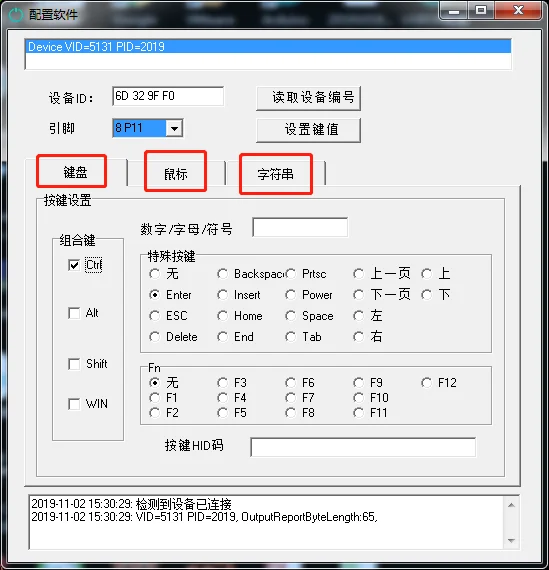Select the Insert special key radio
This screenshot has width=549, height=570.
click(223, 295)
